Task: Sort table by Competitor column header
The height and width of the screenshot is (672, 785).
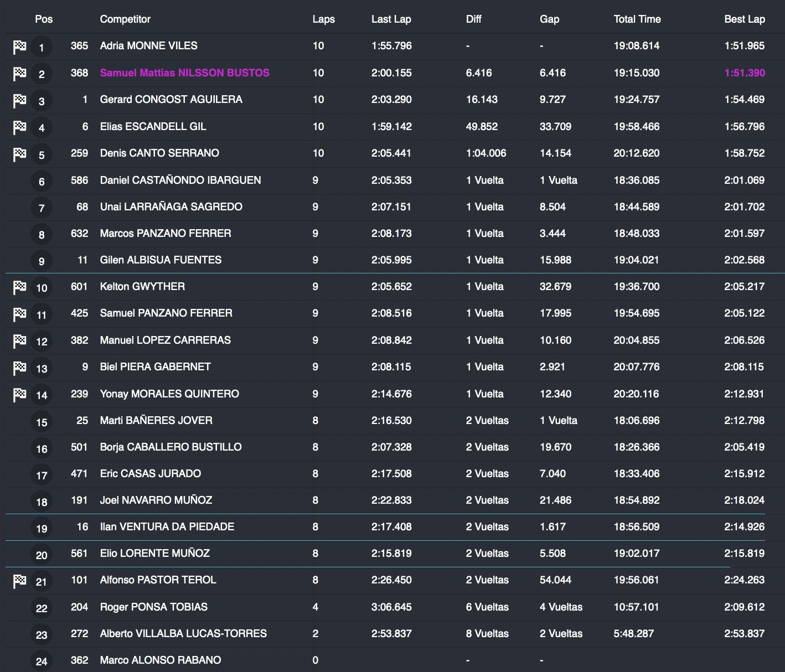Action: (125, 19)
